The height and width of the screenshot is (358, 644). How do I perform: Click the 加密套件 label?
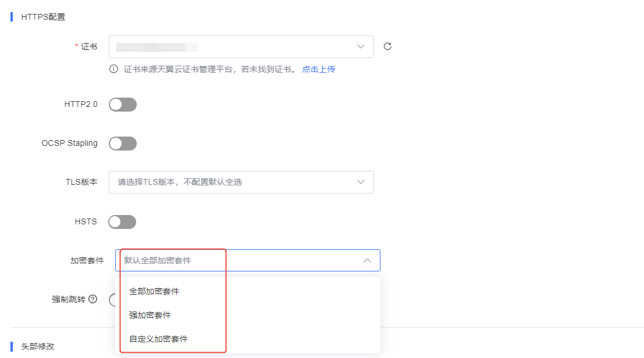click(87, 261)
